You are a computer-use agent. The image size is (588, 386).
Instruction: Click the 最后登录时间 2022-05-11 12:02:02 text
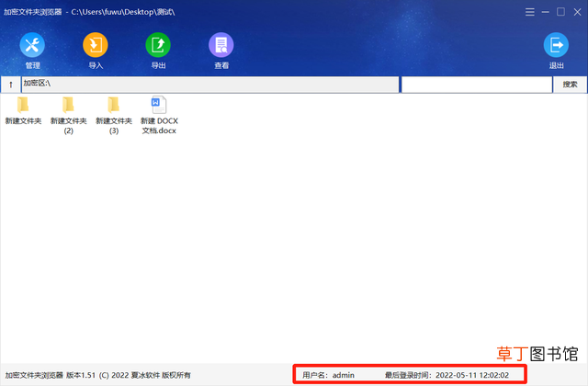447,375
